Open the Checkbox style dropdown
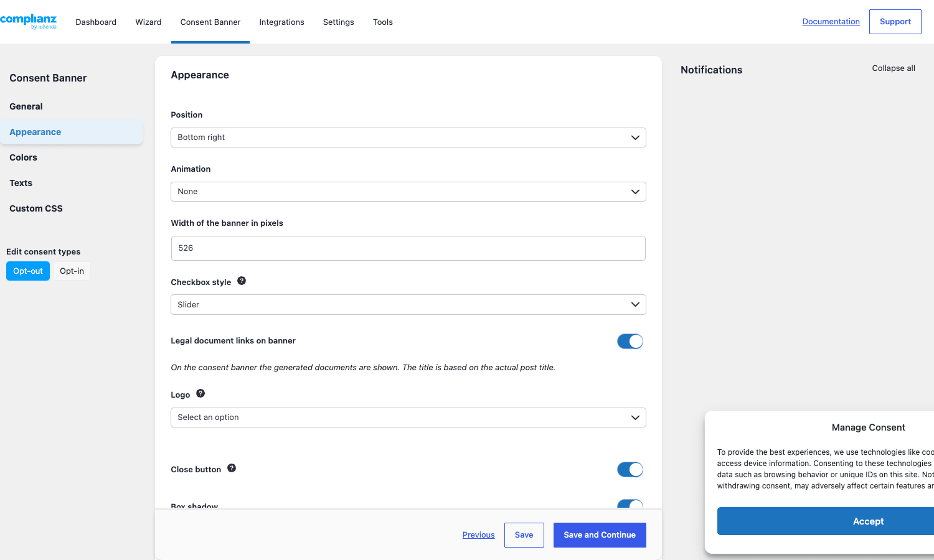The image size is (934, 560). [408, 305]
